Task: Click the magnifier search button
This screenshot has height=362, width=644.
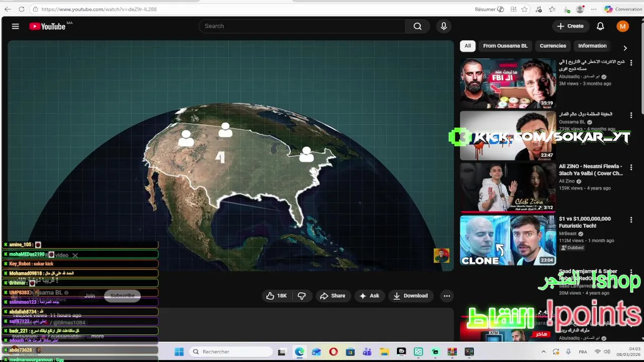Action: tap(418, 26)
